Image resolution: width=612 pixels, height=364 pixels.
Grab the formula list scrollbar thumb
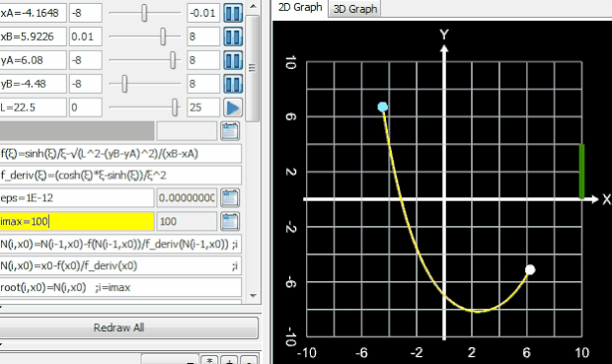(253, 68)
